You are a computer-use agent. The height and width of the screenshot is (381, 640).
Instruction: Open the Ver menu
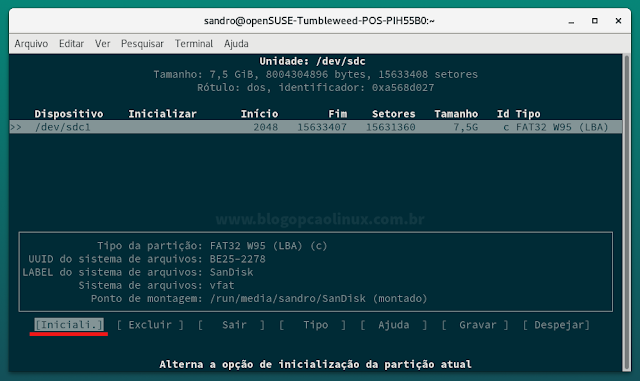(x=102, y=44)
